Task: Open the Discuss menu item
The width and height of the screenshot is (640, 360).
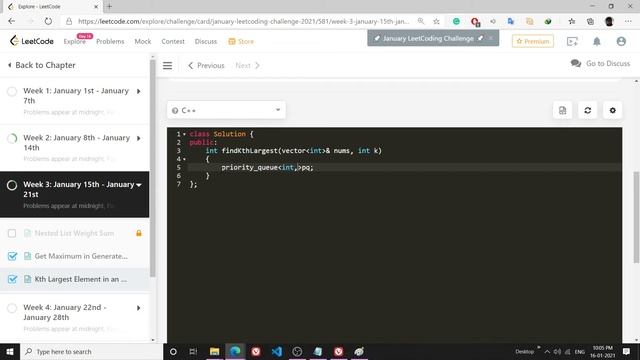Action: (x=206, y=41)
